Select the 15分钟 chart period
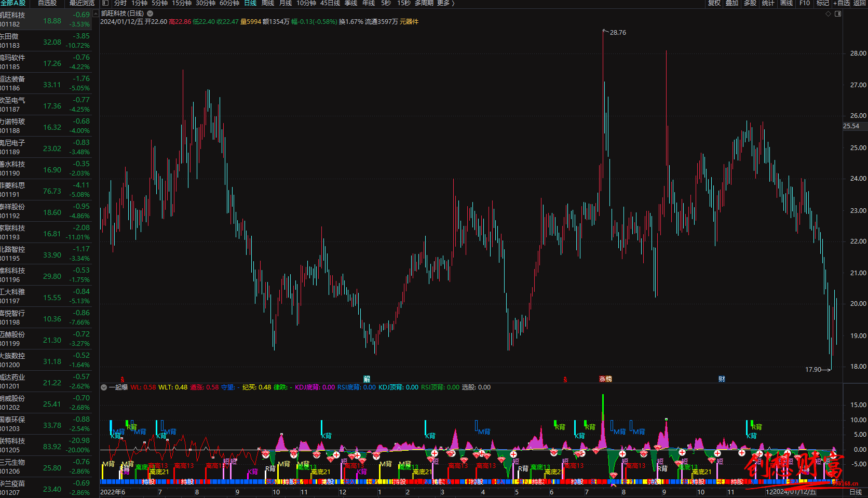Viewport: 868px width, 498px height. (182, 3)
